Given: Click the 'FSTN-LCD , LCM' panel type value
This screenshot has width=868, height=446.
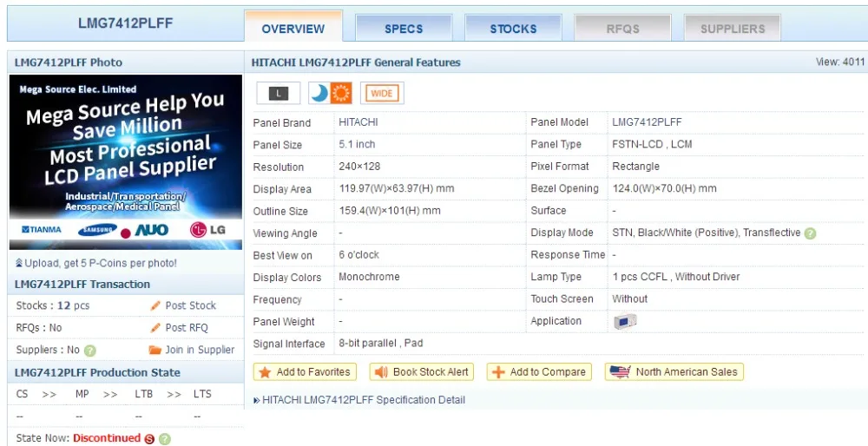Looking at the screenshot, I should point(652,144).
